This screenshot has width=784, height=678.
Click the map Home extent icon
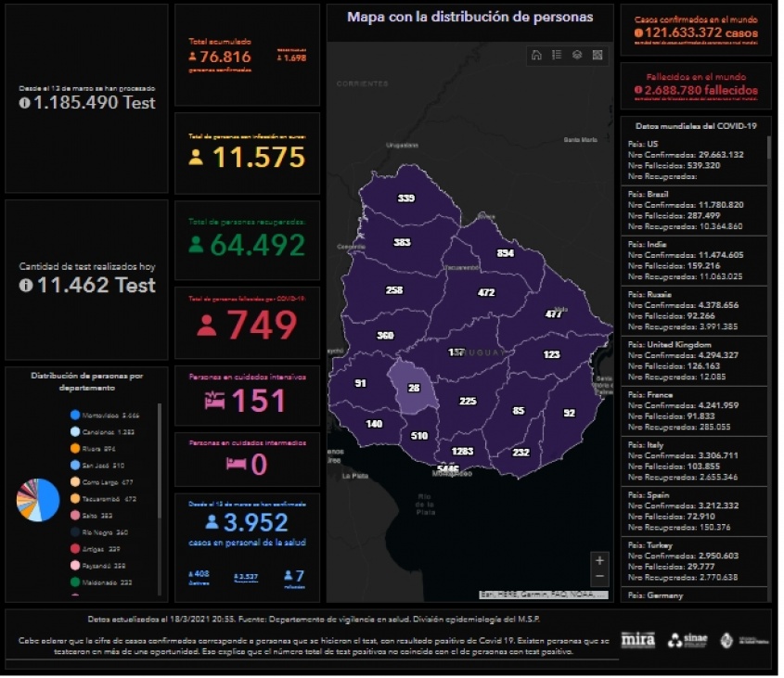[536, 55]
